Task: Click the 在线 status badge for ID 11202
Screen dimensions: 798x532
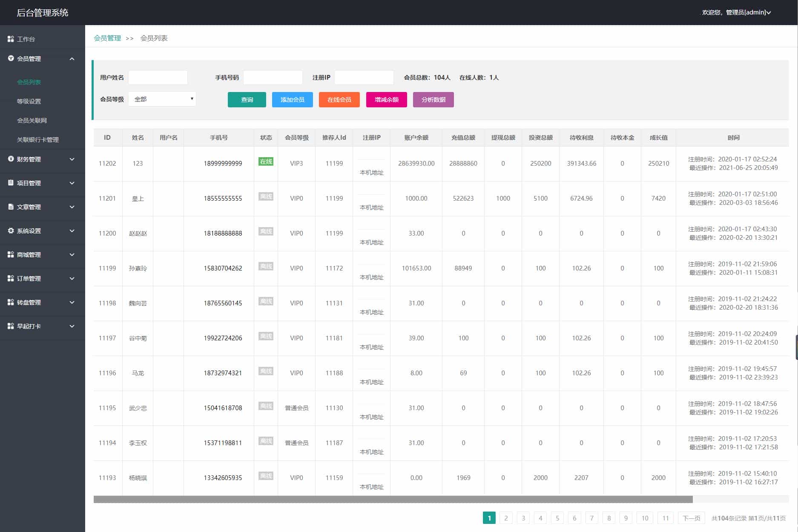Action: [266, 161]
